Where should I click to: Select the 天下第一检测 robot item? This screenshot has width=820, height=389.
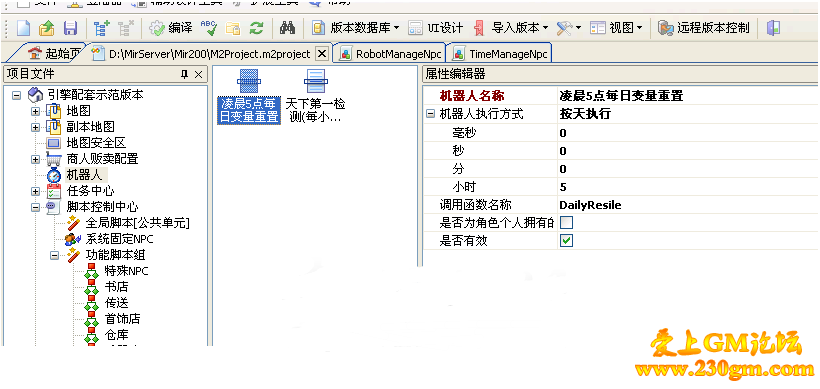[315, 95]
